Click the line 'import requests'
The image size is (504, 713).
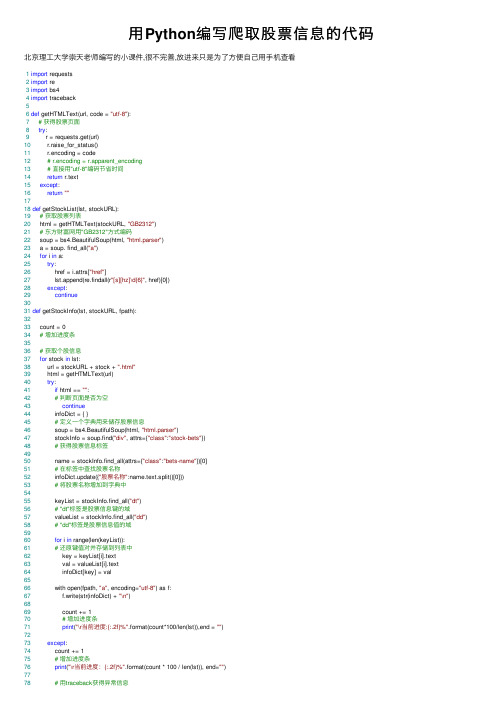pos(51,74)
